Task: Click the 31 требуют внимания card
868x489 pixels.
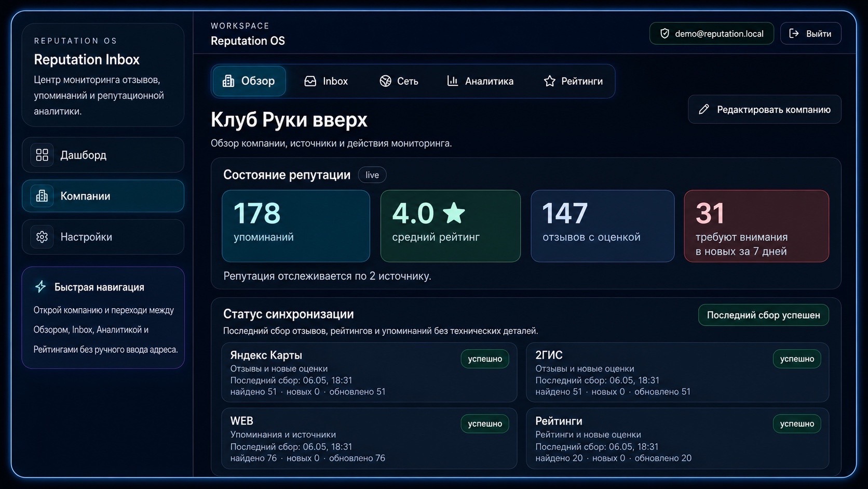Action: pos(756,226)
